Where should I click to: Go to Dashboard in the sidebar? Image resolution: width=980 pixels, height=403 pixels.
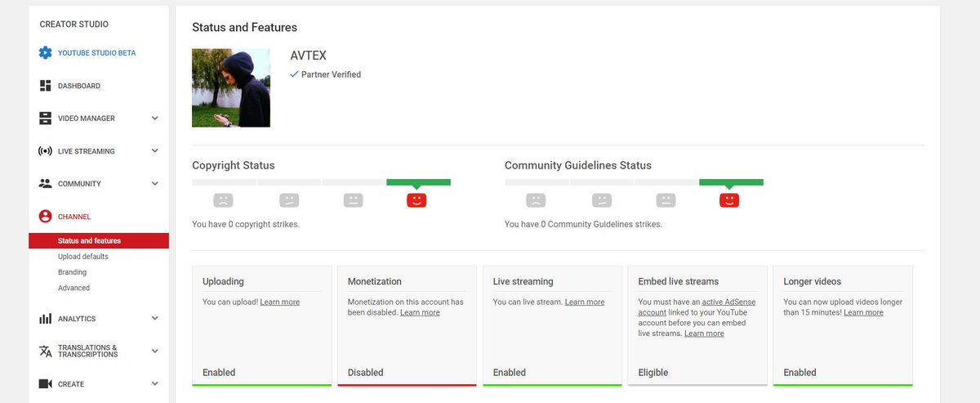point(79,86)
